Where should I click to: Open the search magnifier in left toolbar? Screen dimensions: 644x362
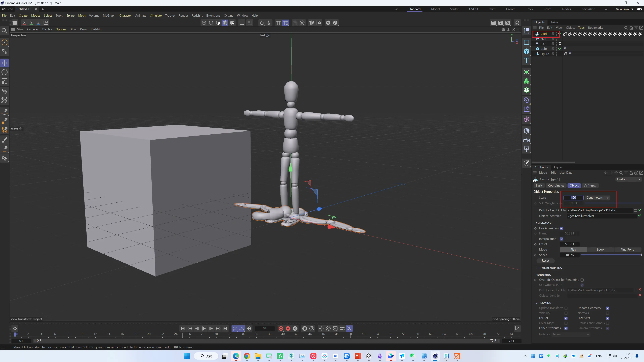point(5,31)
